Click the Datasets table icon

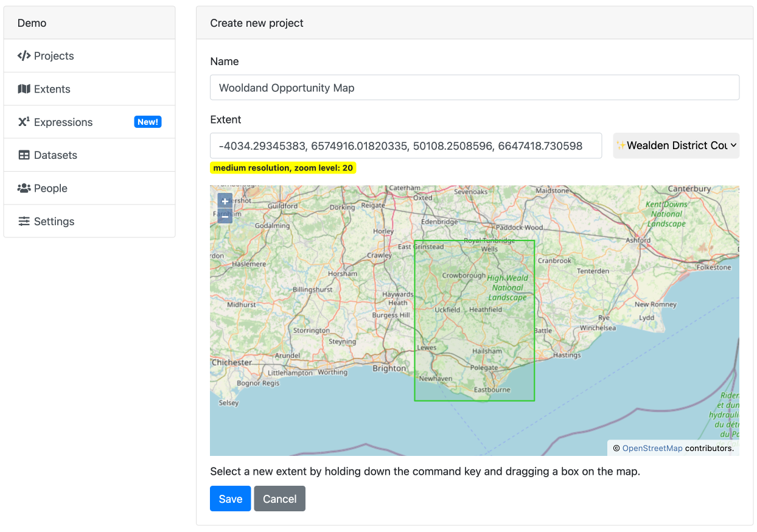(24, 155)
